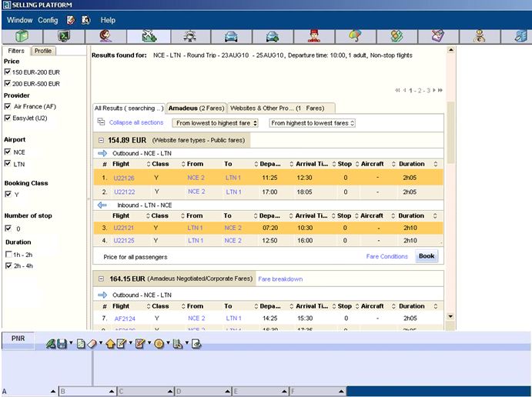Open the Window menu

coord(20,20)
